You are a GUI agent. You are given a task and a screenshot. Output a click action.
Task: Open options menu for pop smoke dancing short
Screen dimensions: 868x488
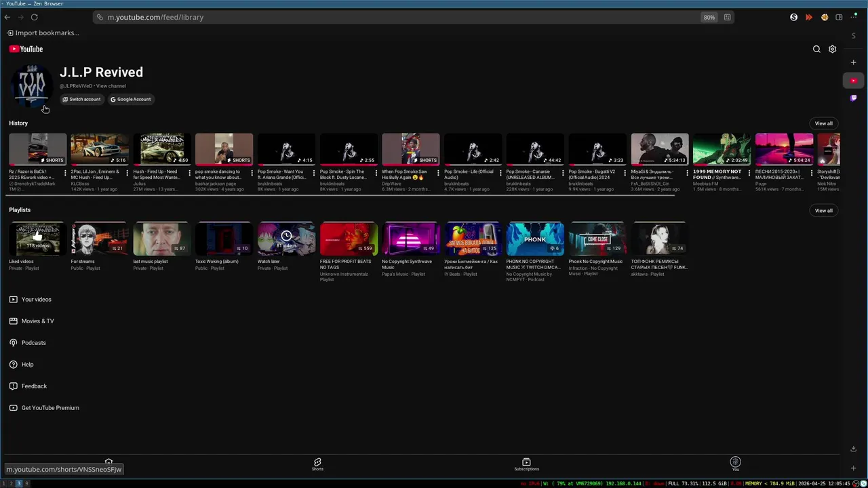252,173
